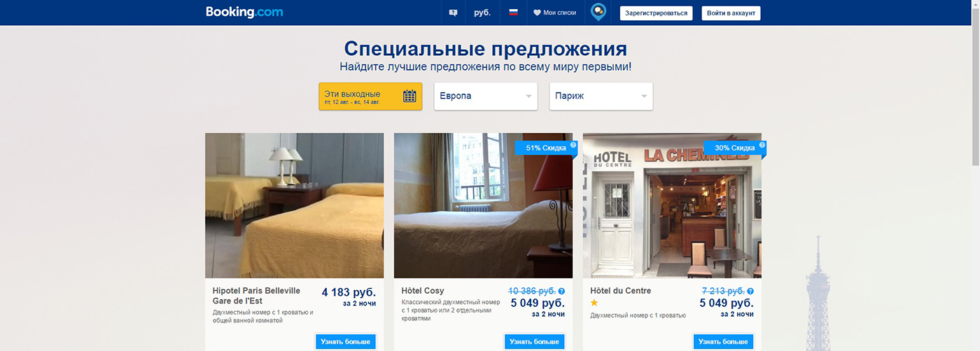Click the Hipotel Paris Belleville title link
The image size is (980, 351).
(256, 296)
